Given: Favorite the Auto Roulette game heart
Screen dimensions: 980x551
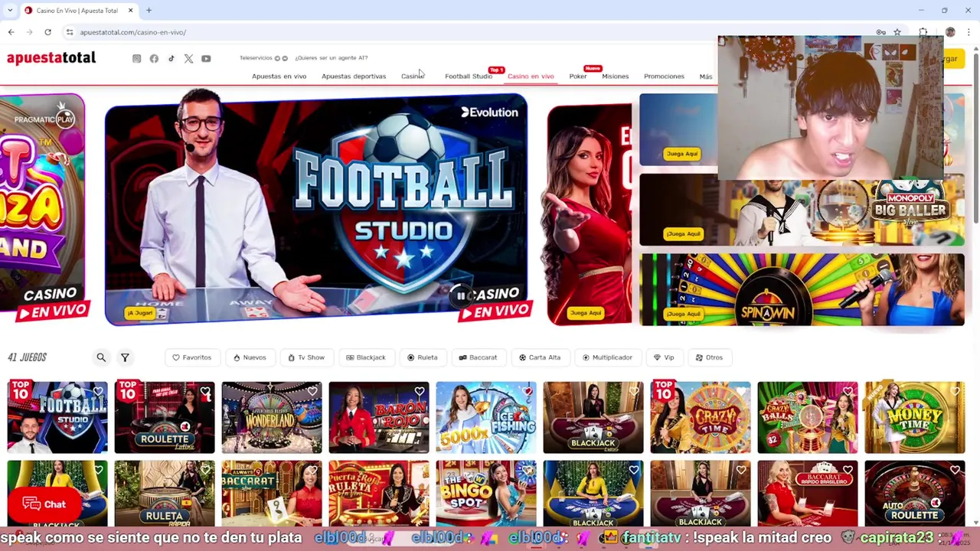Looking at the screenshot, I should (955, 470).
